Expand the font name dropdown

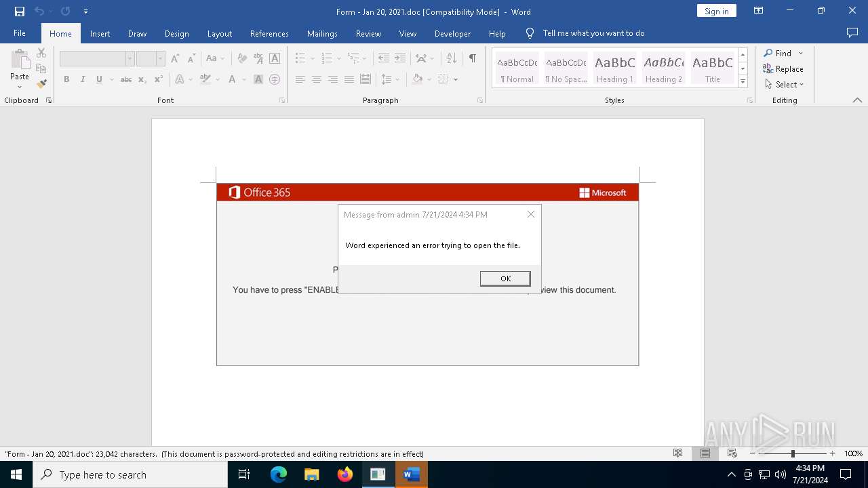click(130, 59)
